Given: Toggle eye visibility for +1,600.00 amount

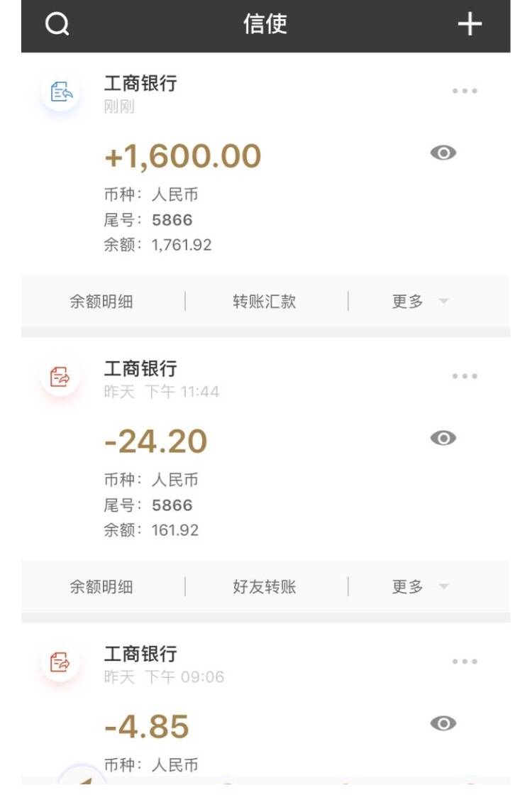Looking at the screenshot, I should (443, 153).
